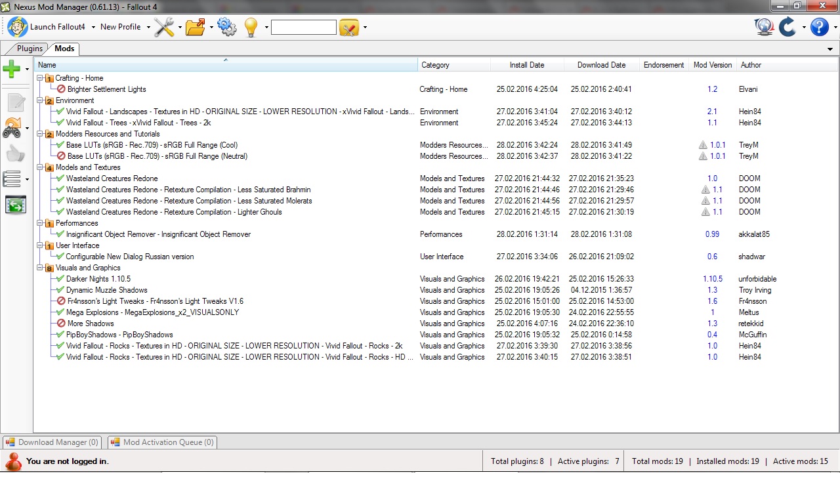Click the green check icon for Darker Nights 1.10.5

[x=60, y=279]
